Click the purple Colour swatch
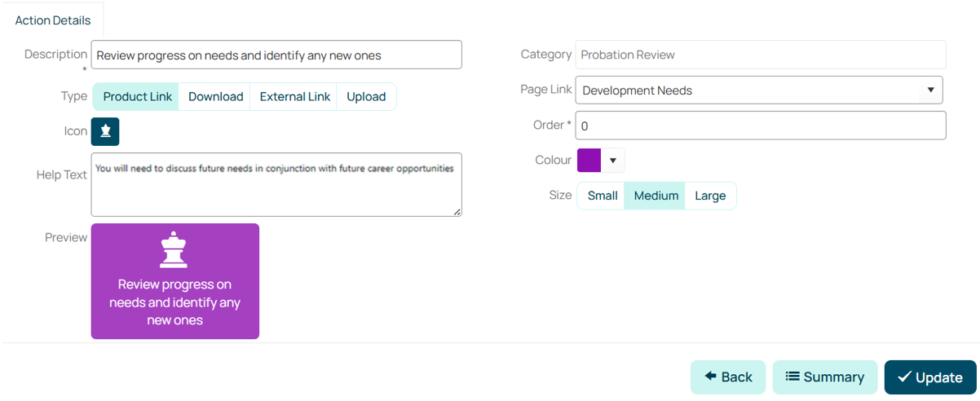The image size is (980, 401). 589,161
